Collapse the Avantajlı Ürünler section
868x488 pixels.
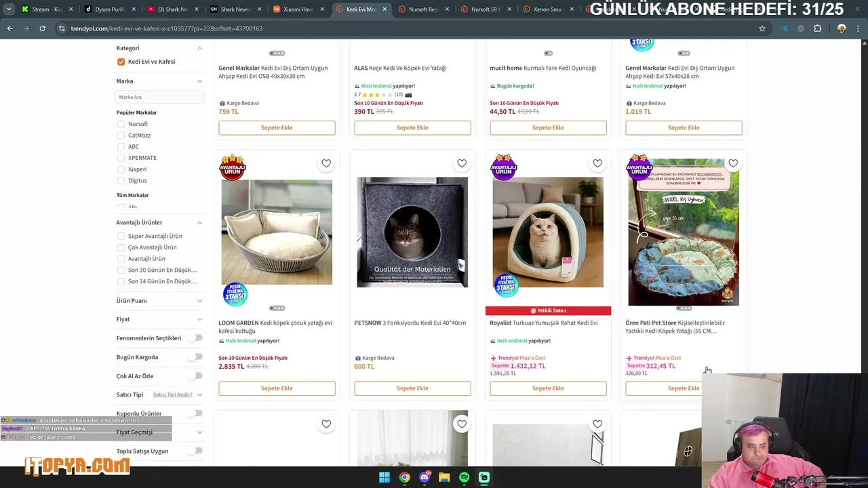(x=199, y=222)
